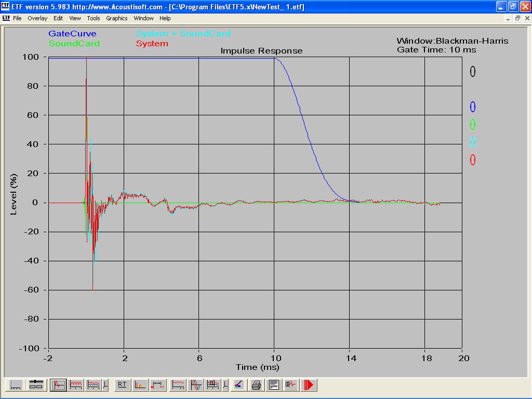Click the speaker with waveform toolbar icon
The image size is (532, 399).
pyautogui.click(x=291, y=385)
